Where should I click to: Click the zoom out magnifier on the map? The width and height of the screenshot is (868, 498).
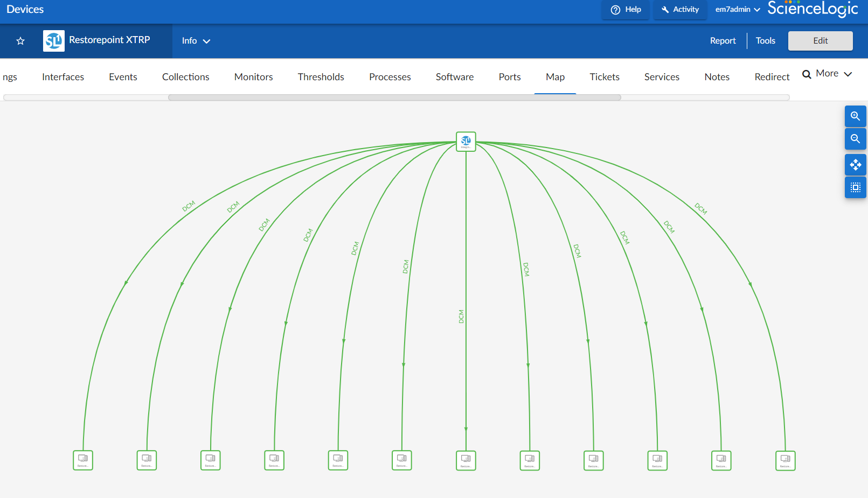coord(855,138)
